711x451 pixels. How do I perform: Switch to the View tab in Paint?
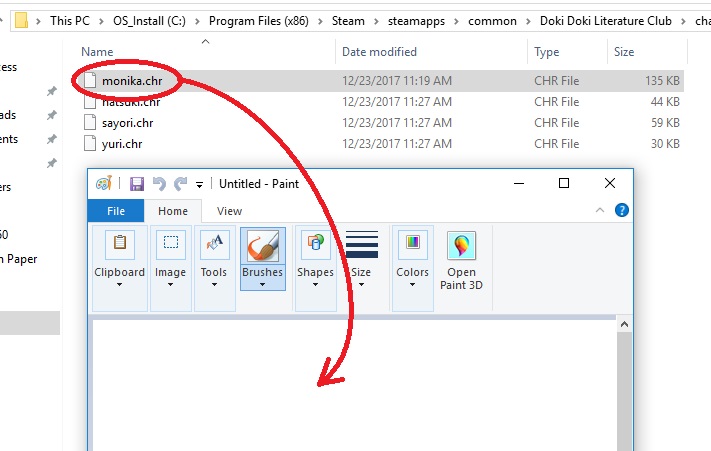pos(229,211)
